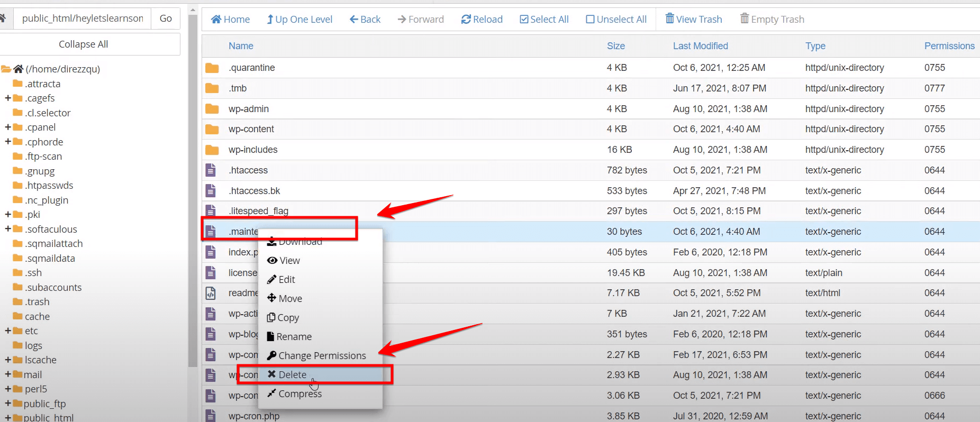This screenshot has height=422, width=980.
Task: Click Collapse All button
Action: point(84,44)
